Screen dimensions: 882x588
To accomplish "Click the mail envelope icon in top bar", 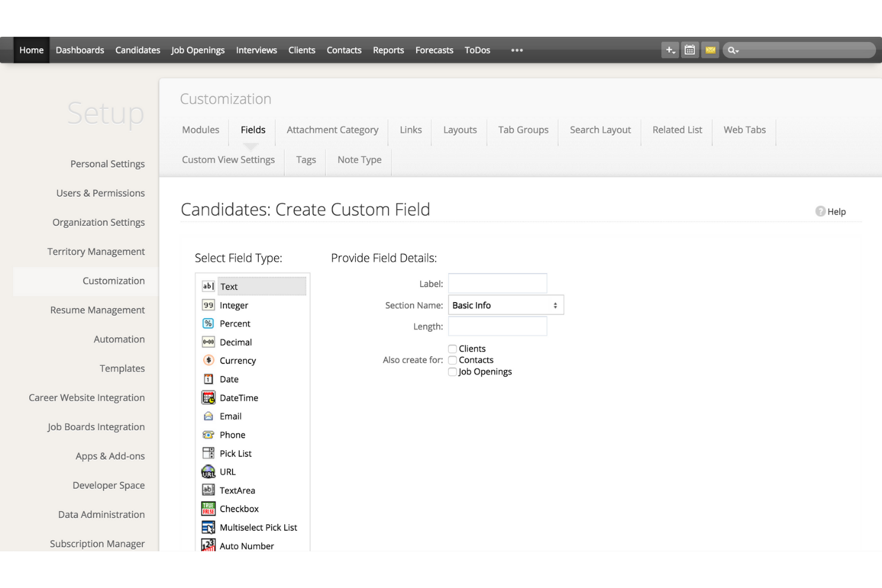I will [710, 50].
